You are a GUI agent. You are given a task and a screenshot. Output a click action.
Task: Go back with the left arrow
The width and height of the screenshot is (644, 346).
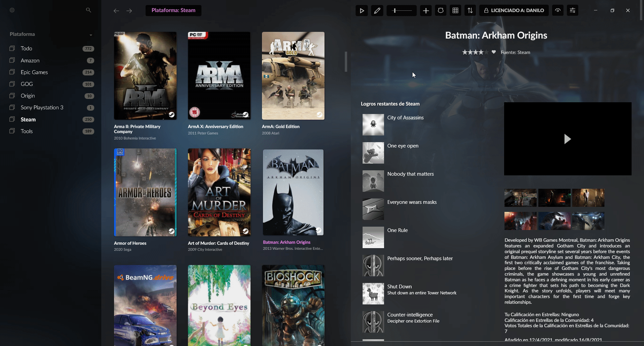tap(116, 11)
